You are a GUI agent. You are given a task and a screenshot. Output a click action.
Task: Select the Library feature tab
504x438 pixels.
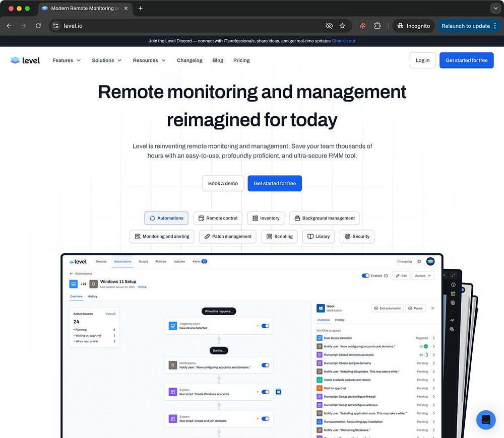coord(319,236)
